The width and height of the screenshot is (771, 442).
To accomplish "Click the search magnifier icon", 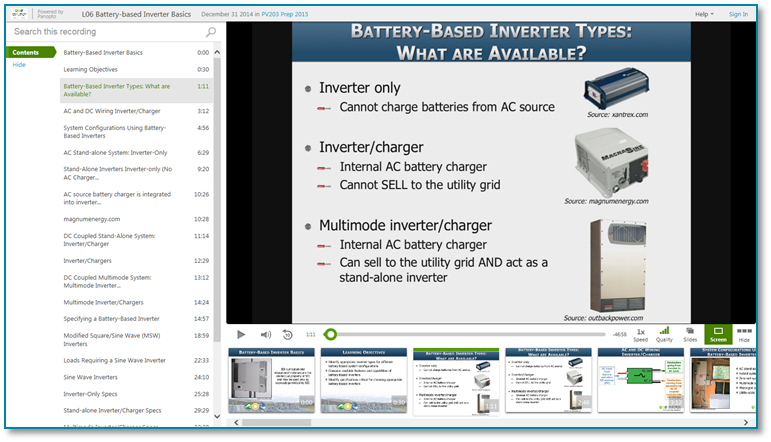I will point(211,32).
